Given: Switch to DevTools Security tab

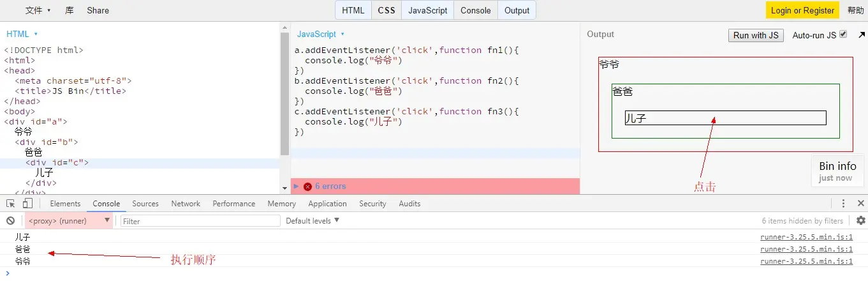Looking at the screenshot, I should [372, 204].
